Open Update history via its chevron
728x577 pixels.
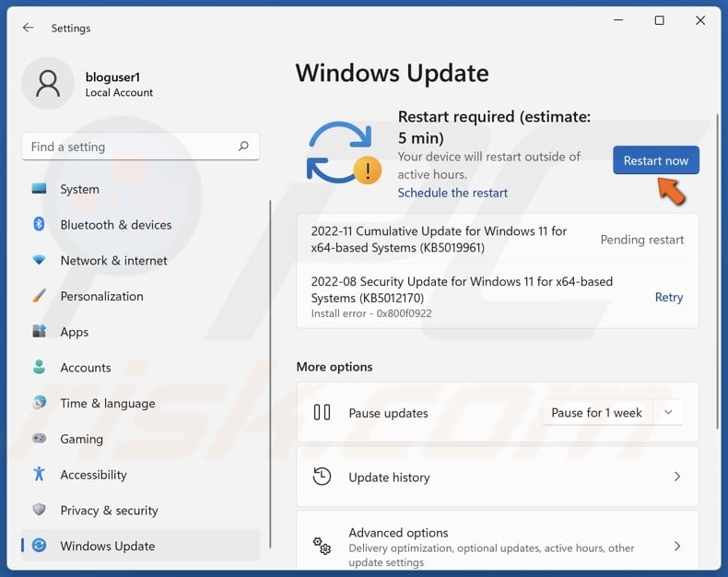point(676,477)
